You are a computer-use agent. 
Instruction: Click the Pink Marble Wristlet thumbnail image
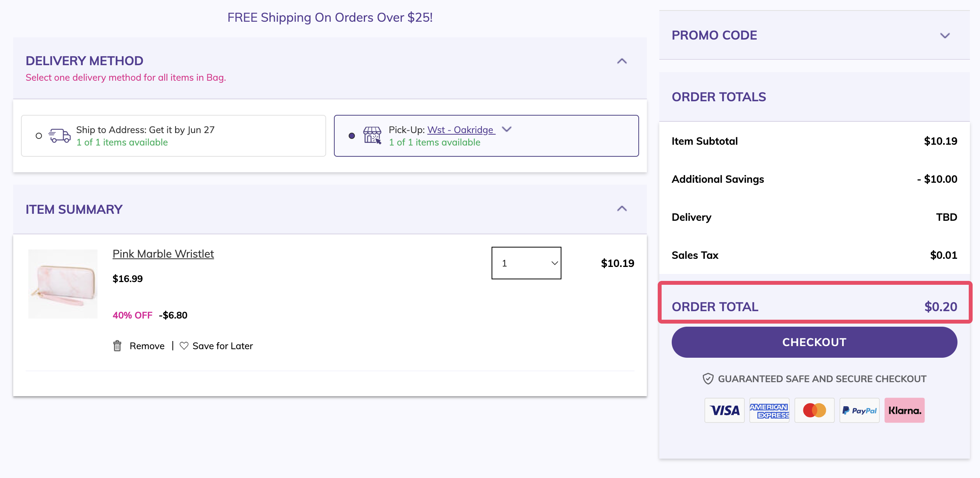(x=63, y=284)
